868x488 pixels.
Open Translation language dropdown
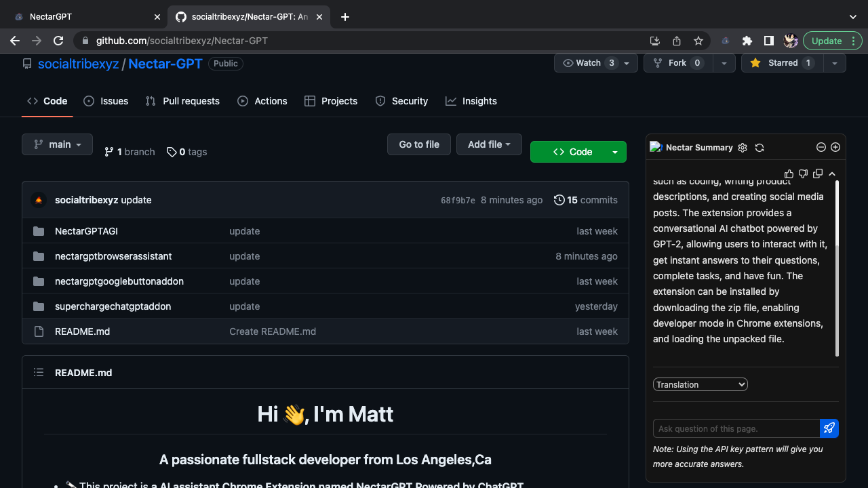point(701,384)
